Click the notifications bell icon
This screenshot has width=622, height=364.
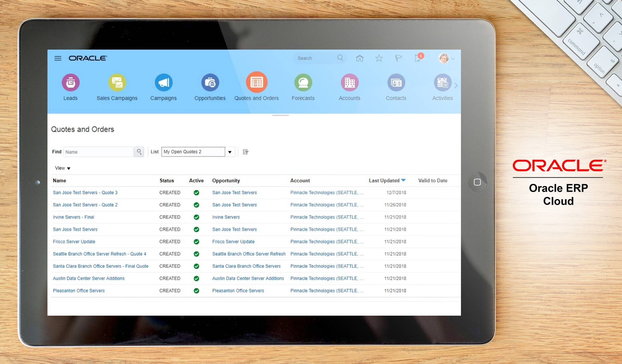417,58
